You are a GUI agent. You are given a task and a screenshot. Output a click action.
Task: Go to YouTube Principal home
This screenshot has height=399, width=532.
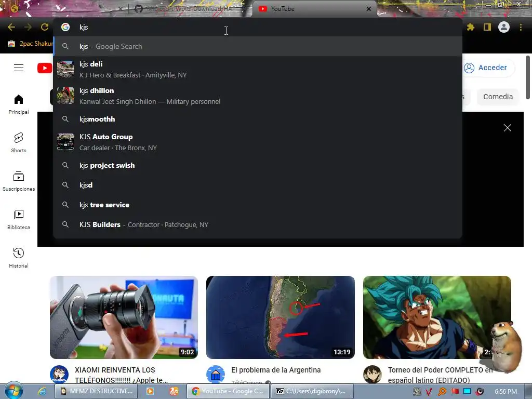point(19,104)
